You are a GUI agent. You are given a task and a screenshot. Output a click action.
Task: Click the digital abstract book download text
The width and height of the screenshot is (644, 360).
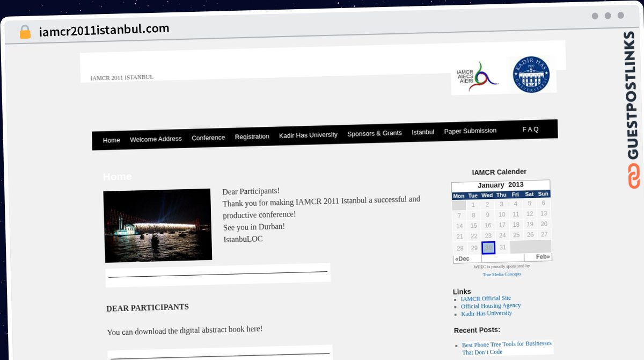[x=185, y=330]
